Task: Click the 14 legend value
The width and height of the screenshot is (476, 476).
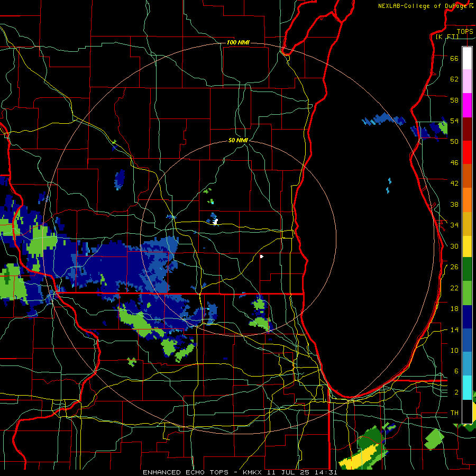Action: (454, 329)
